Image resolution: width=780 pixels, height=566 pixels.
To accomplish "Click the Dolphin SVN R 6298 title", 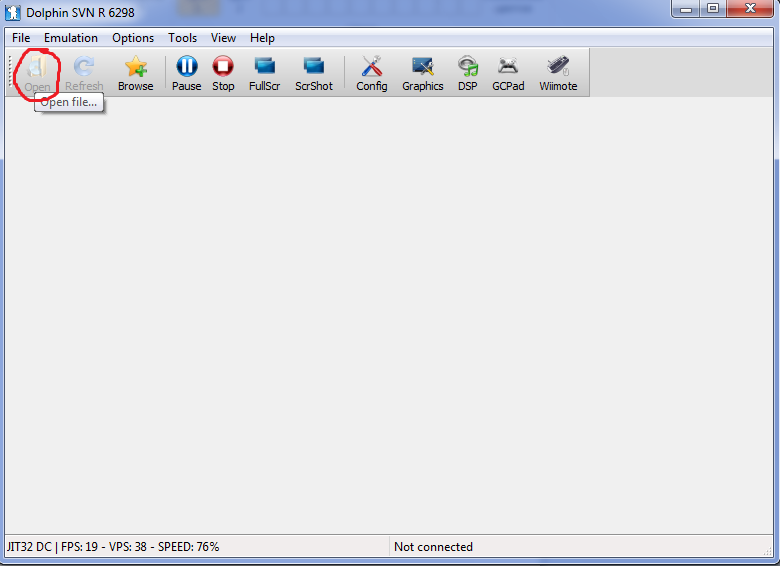I will (x=80, y=12).
